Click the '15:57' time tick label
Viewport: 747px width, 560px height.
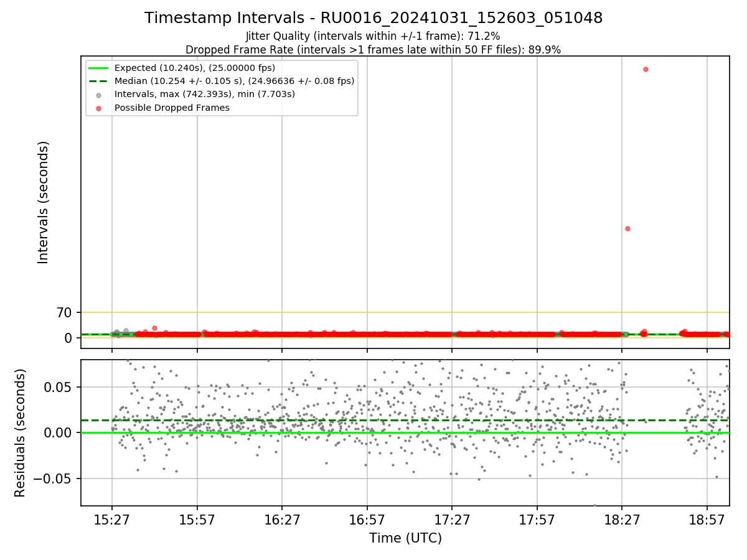197,519
